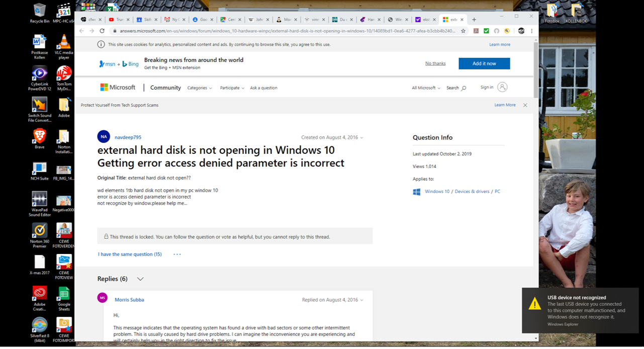644x349 pixels.
Task: Open the Adobe Acrobat PDF extension icon
Action: [476, 31]
